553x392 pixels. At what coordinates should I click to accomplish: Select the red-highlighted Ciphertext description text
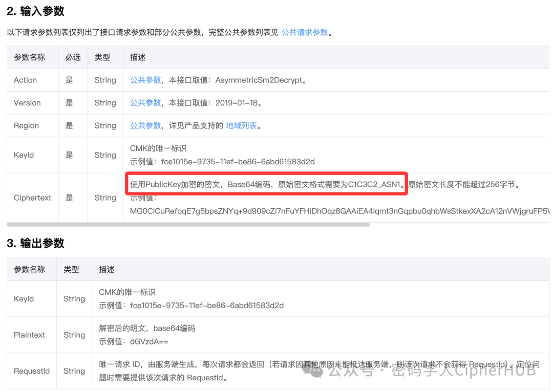coord(266,183)
